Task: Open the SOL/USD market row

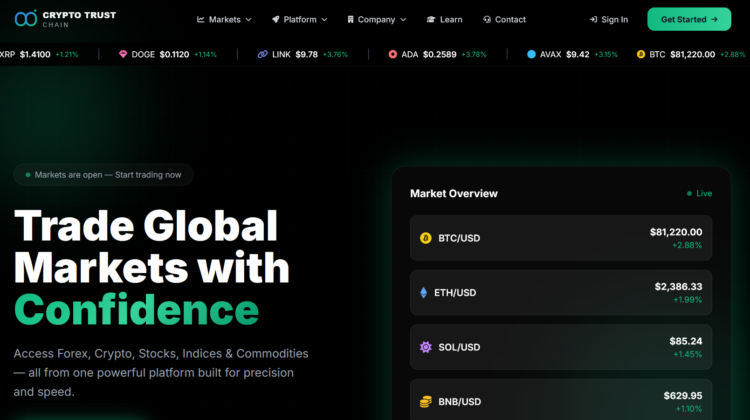Action: pos(561,347)
